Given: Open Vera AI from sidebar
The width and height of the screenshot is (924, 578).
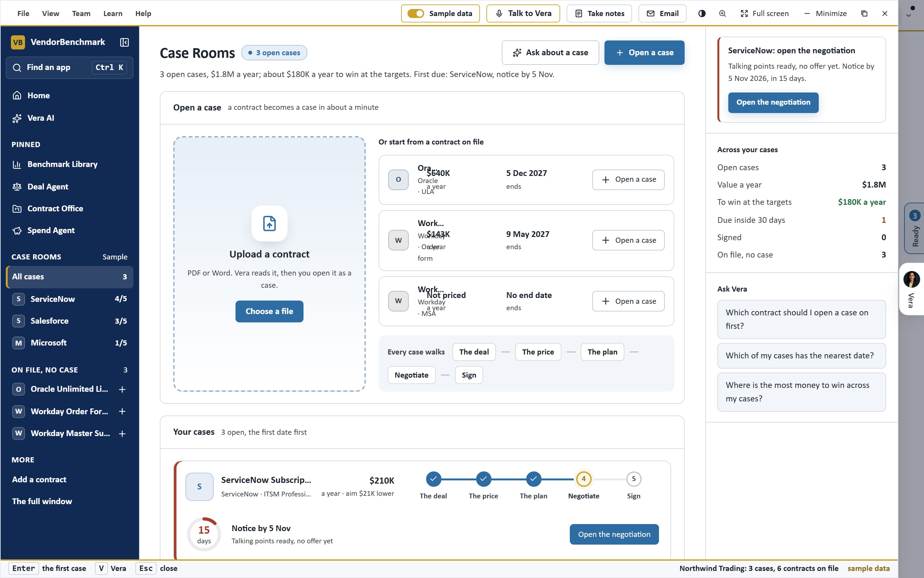Looking at the screenshot, I should 70,118.
